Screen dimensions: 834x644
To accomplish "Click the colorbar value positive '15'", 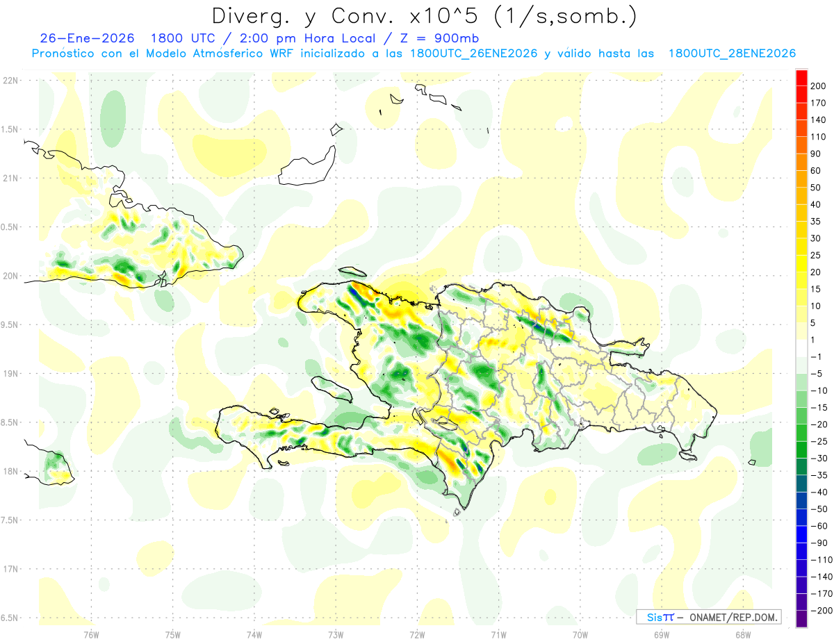I will click(816, 289).
